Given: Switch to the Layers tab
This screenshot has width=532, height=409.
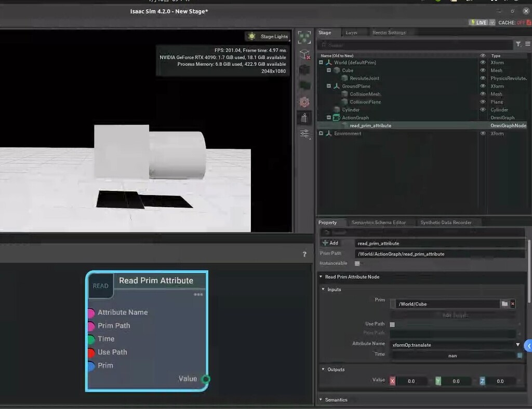Looking at the screenshot, I should click(353, 32).
